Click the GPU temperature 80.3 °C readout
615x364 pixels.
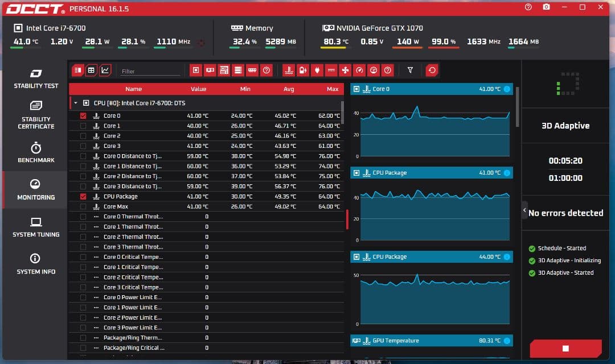click(x=335, y=42)
